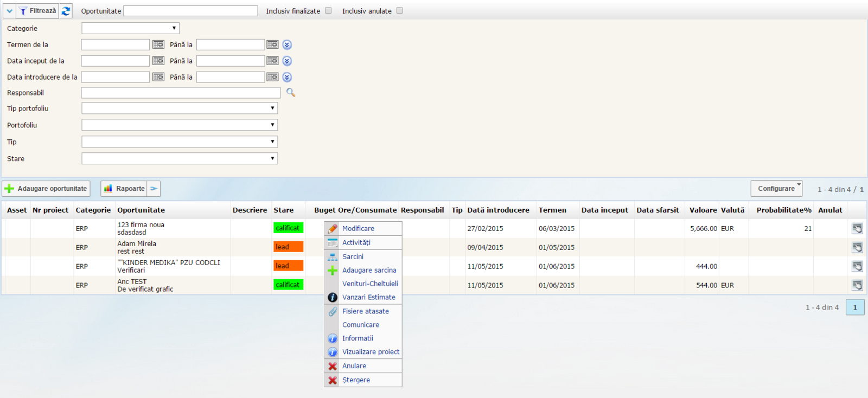Expand the Tip portofoliu dropdown
This screenshot has height=398, width=868.
[x=180, y=108]
